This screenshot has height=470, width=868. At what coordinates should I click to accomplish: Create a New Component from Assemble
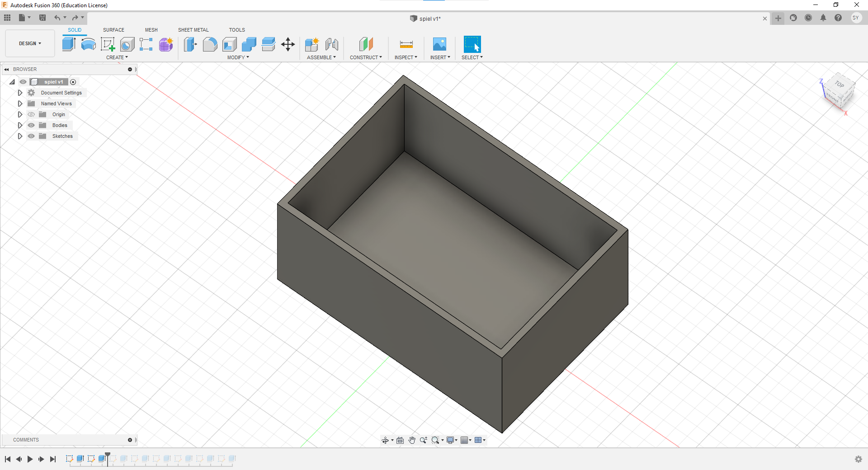point(312,44)
